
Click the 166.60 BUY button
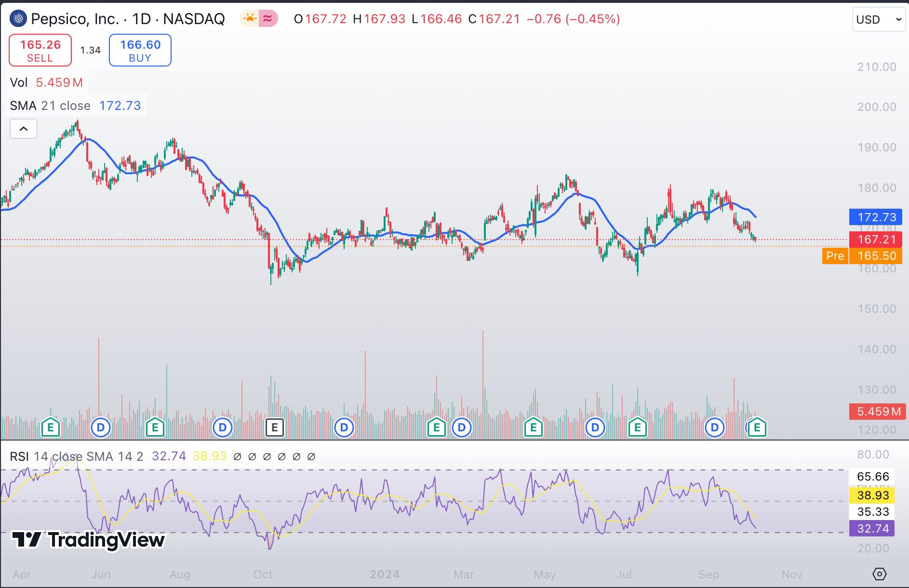tap(140, 50)
